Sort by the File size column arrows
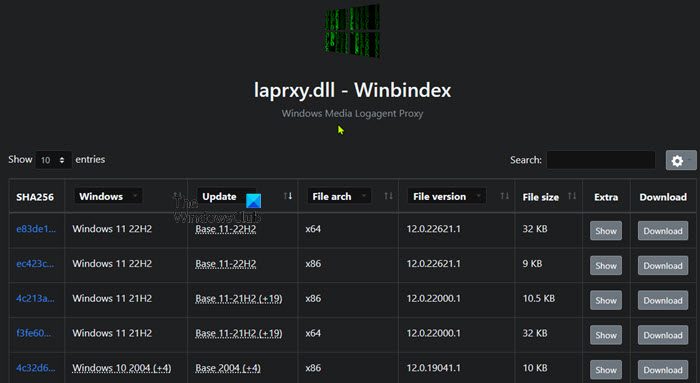The height and width of the screenshot is (383, 700). [572, 196]
